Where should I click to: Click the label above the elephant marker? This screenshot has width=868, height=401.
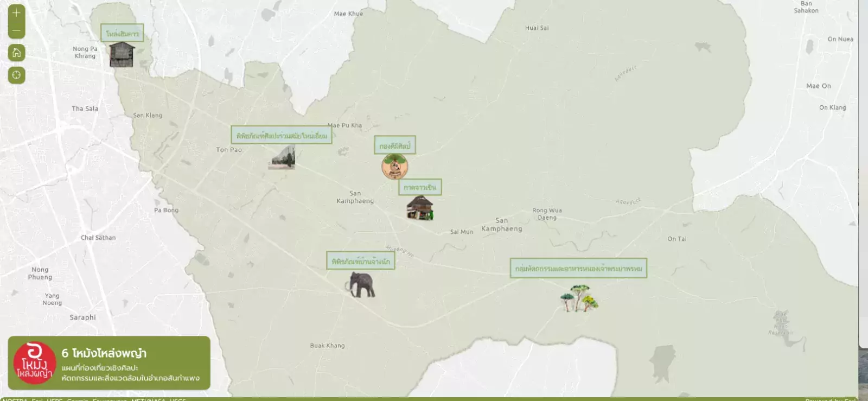click(x=360, y=261)
